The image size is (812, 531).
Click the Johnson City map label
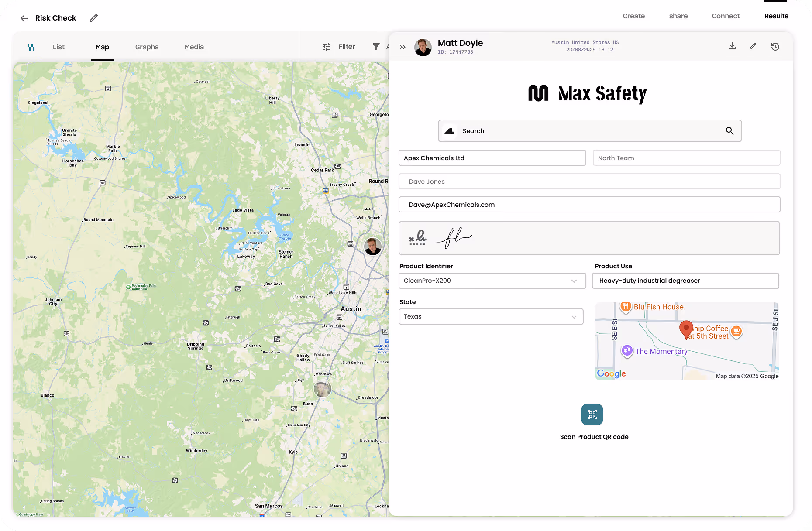53,301
